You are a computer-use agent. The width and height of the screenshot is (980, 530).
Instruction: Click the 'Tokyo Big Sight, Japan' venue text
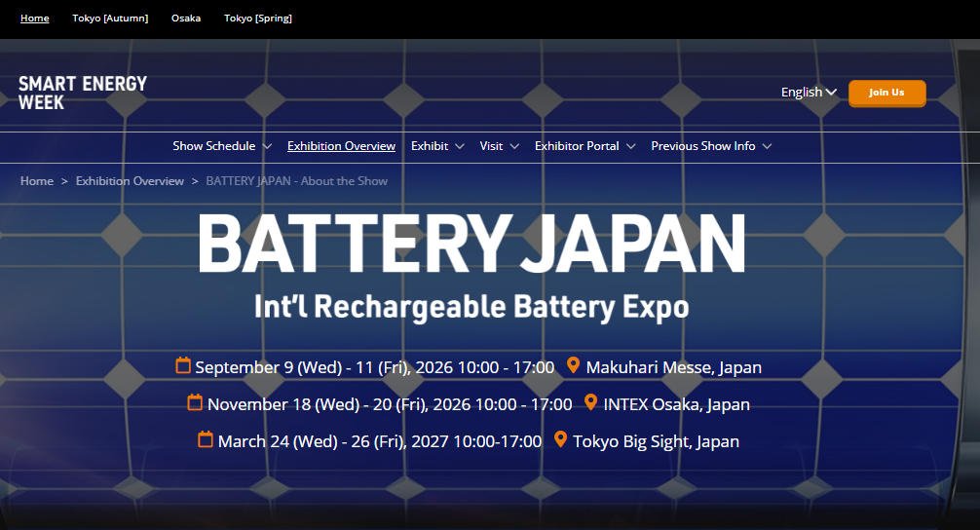click(x=656, y=441)
